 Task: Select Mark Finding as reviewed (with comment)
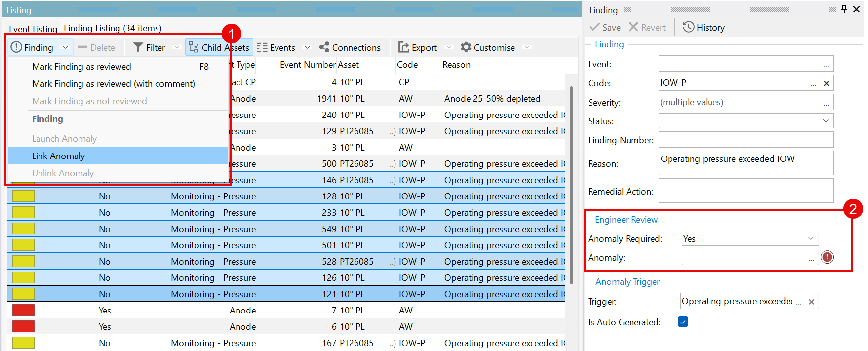coord(118,84)
